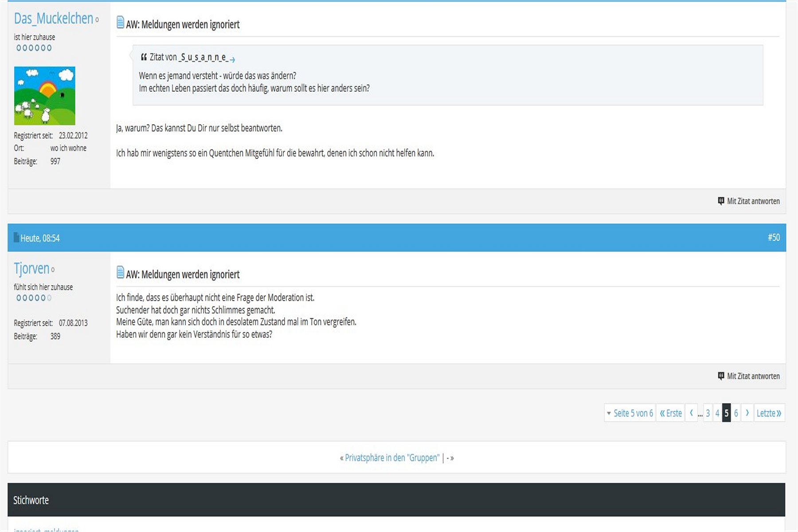Click Das_Muckelchen's reputation dots
798x532 pixels.
[34, 48]
